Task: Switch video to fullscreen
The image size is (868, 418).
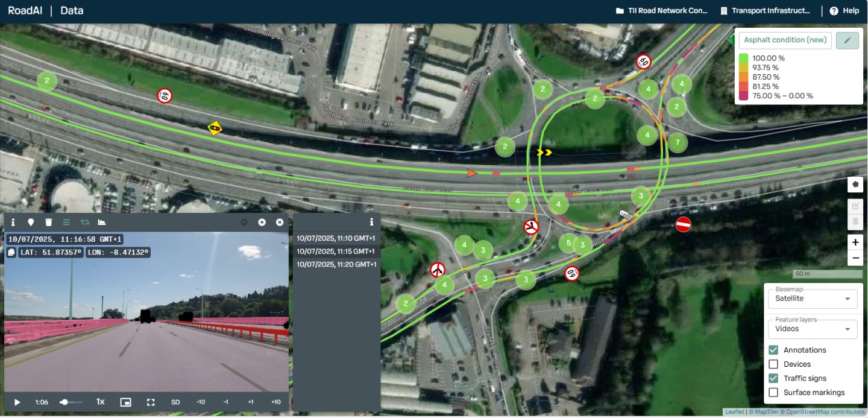Action: [x=151, y=402]
